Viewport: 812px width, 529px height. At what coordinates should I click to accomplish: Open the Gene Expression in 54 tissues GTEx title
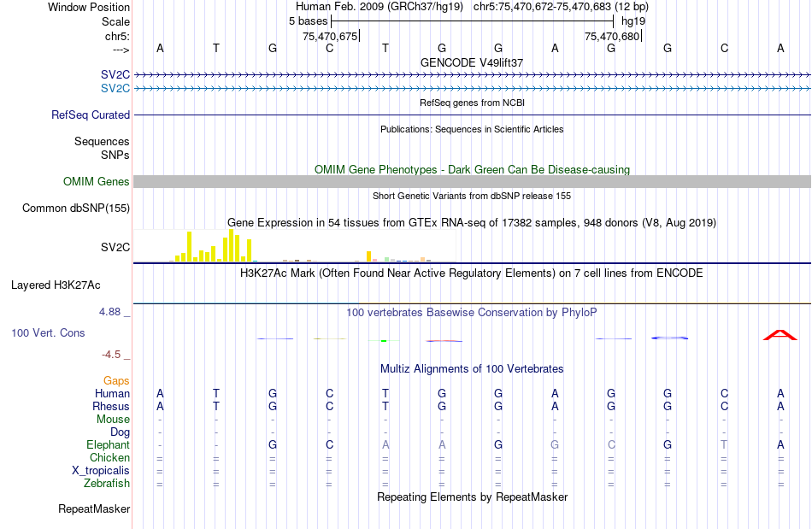(472, 222)
